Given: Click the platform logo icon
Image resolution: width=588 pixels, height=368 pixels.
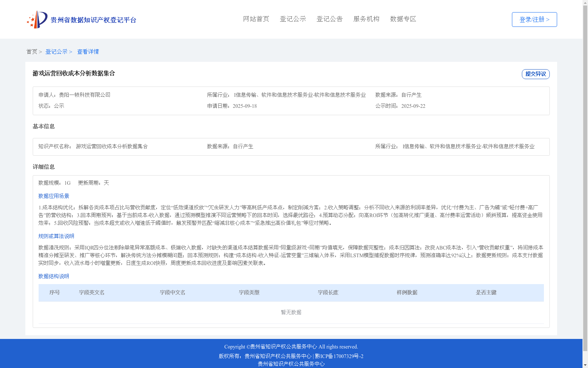Looking at the screenshot, I should (x=37, y=20).
